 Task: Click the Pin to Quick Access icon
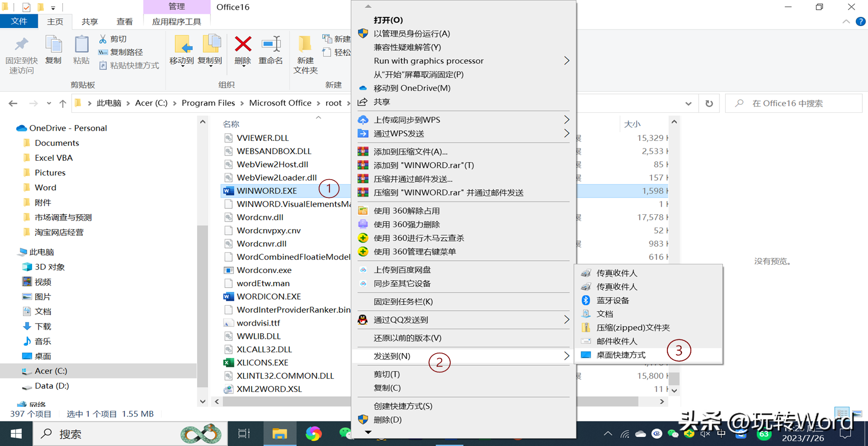tap(21, 45)
